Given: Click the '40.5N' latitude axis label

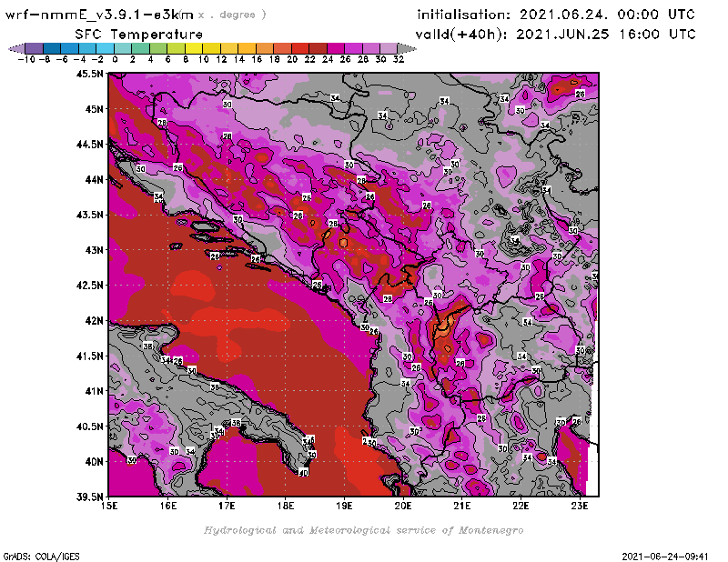Looking at the screenshot, I should click(89, 427).
